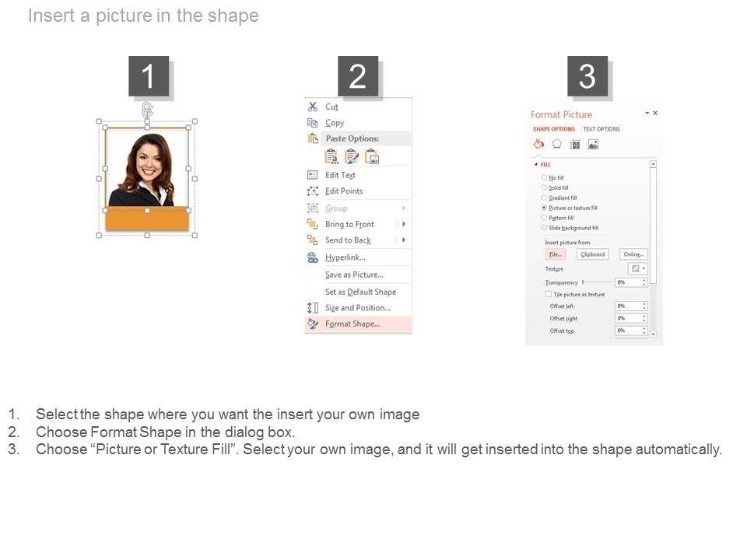Open the Texture dropdown picker

tap(638, 268)
